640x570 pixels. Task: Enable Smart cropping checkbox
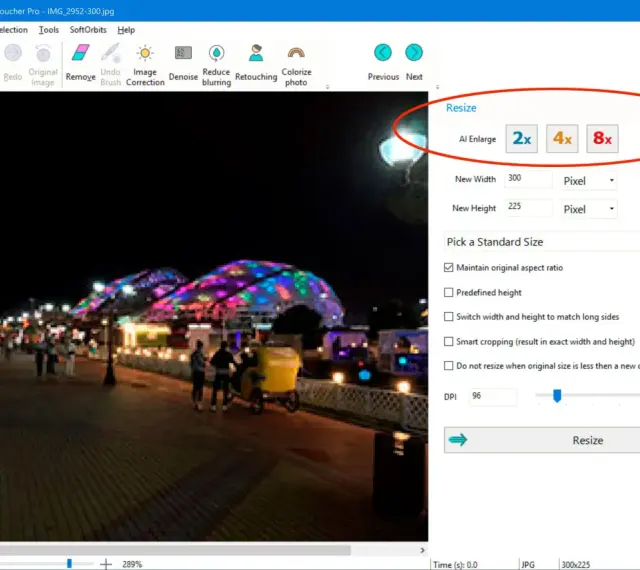[449, 341]
